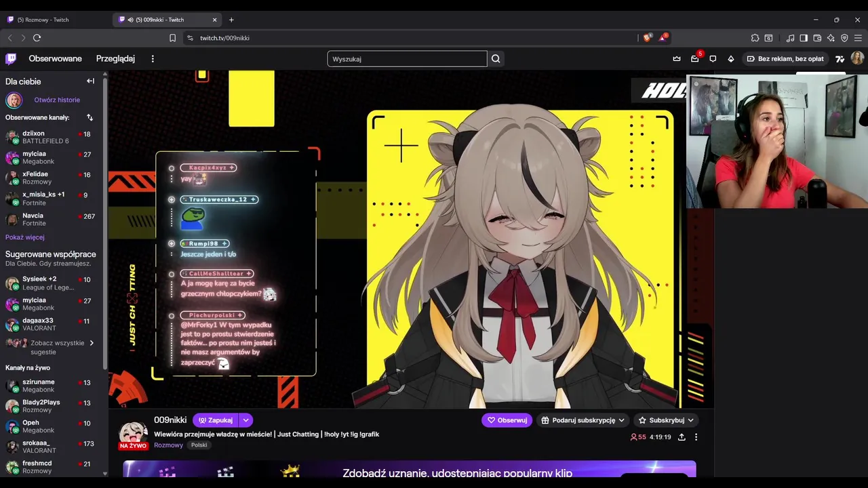Open stream options three-dot menu
Viewport: 868px width, 488px height.
point(696,437)
